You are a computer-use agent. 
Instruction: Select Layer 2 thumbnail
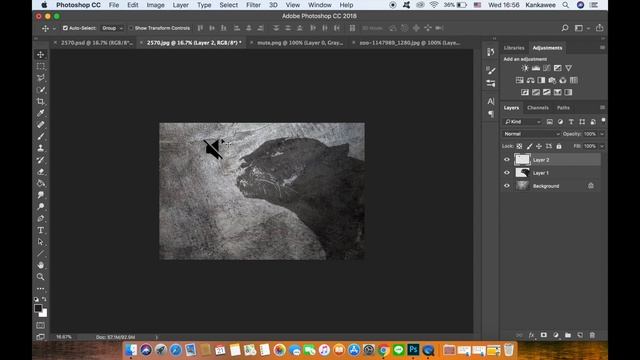pos(522,160)
